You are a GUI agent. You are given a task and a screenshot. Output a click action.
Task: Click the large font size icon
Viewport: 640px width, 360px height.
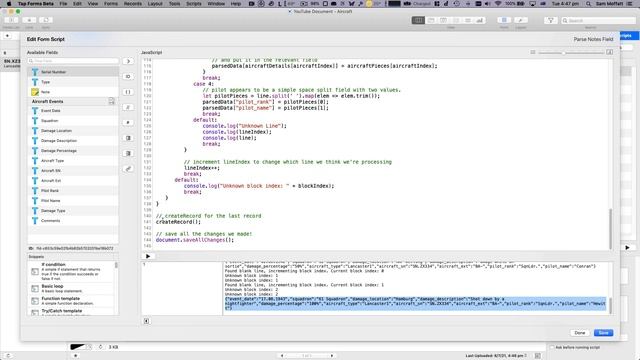(x=609, y=52)
